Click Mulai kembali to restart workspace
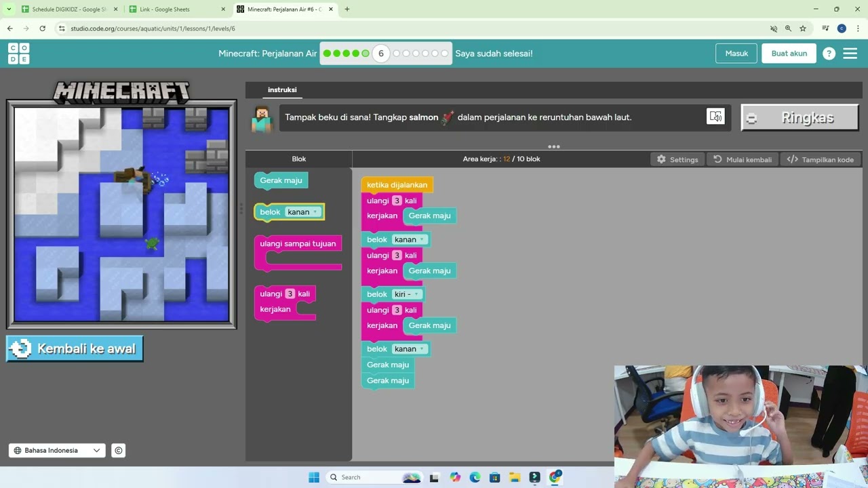The width and height of the screenshot is (868, 488). point(743,159)
